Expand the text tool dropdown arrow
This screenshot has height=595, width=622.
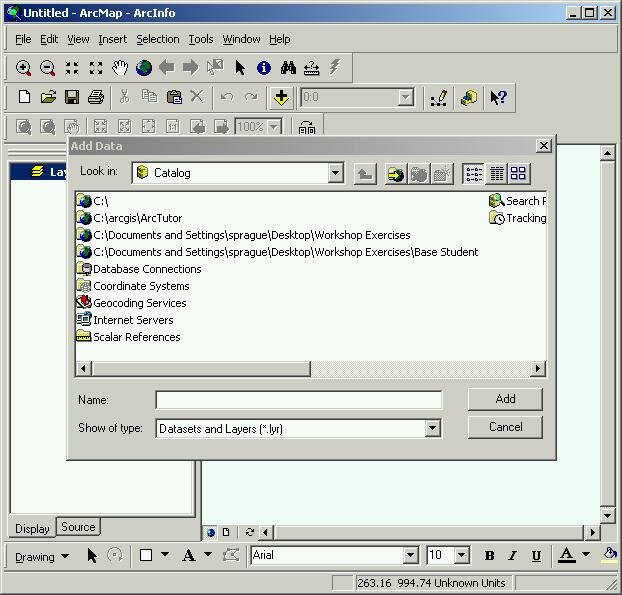click(x=208, y=555)
